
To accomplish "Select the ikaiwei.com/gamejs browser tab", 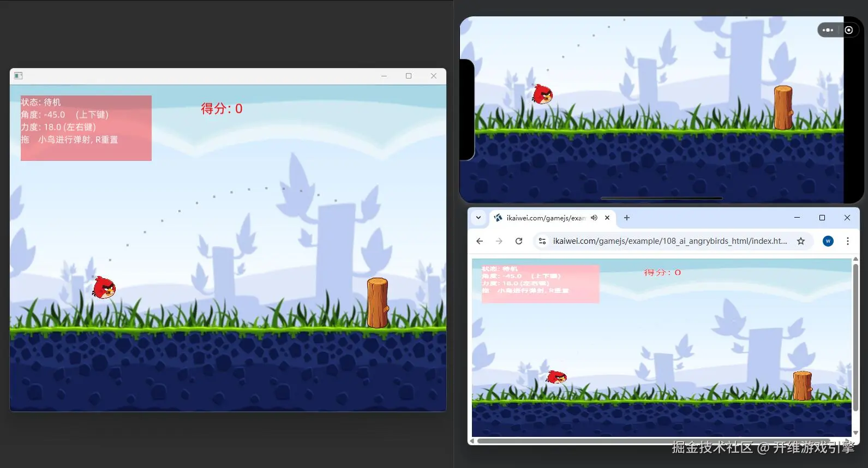I will tap(553, 218).
